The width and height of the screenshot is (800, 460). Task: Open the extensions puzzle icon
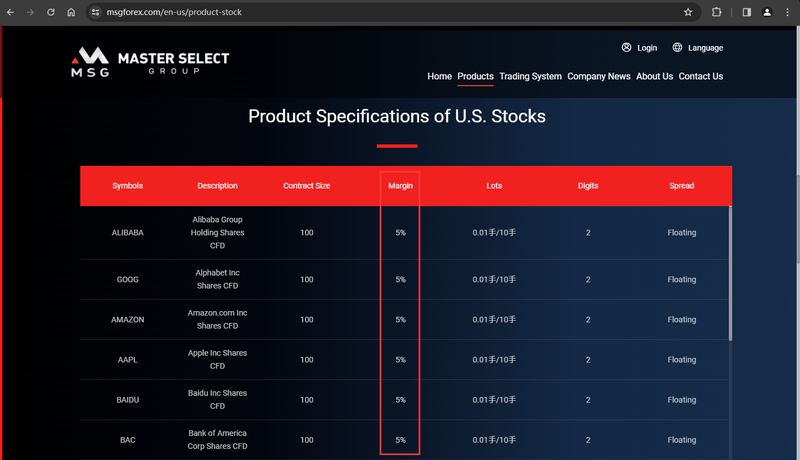point(716,12)
